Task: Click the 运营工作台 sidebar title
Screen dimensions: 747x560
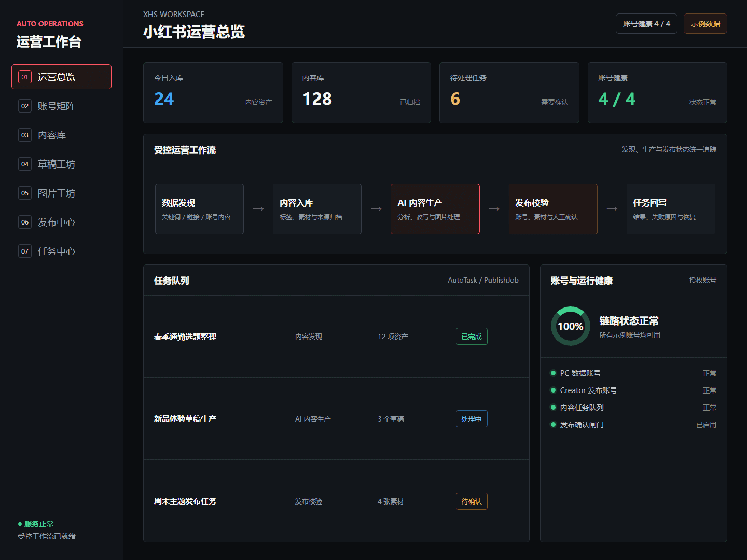Action: click(x=49, y=42)
